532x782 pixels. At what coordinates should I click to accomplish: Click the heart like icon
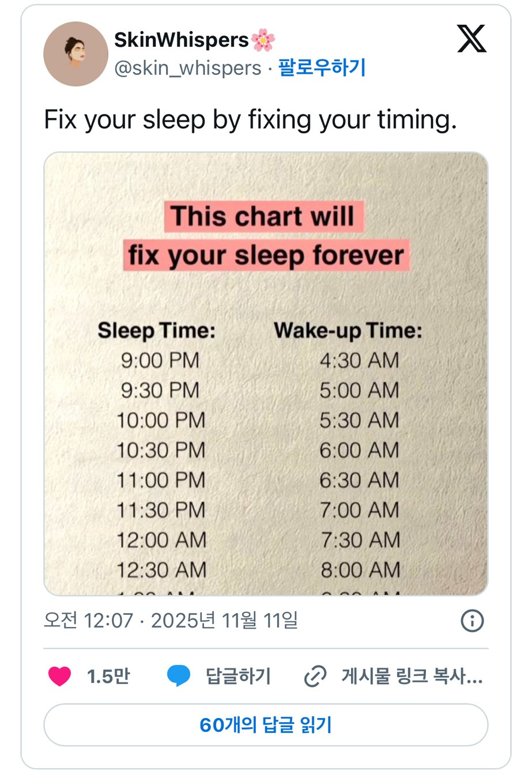click(59, 675)
